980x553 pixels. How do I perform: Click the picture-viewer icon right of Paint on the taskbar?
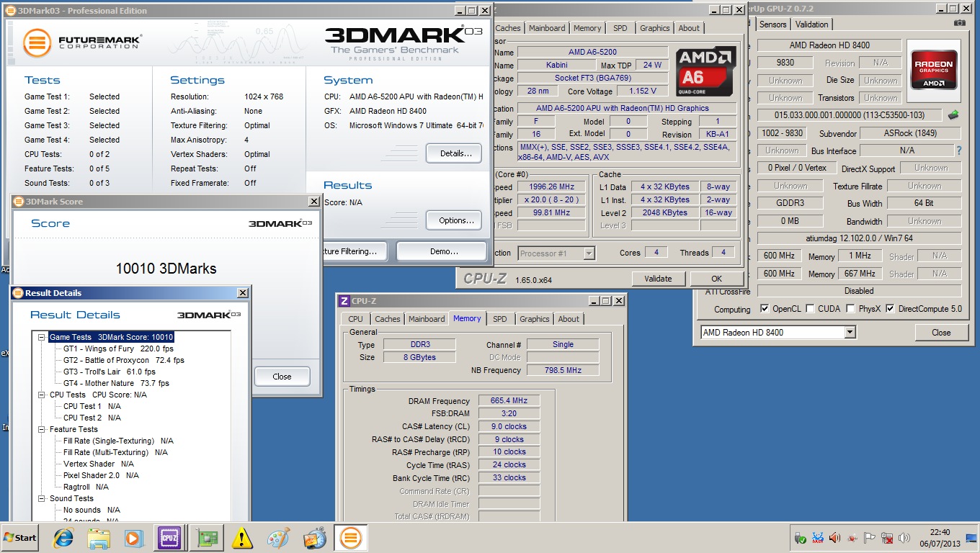(x=314, y=537)
